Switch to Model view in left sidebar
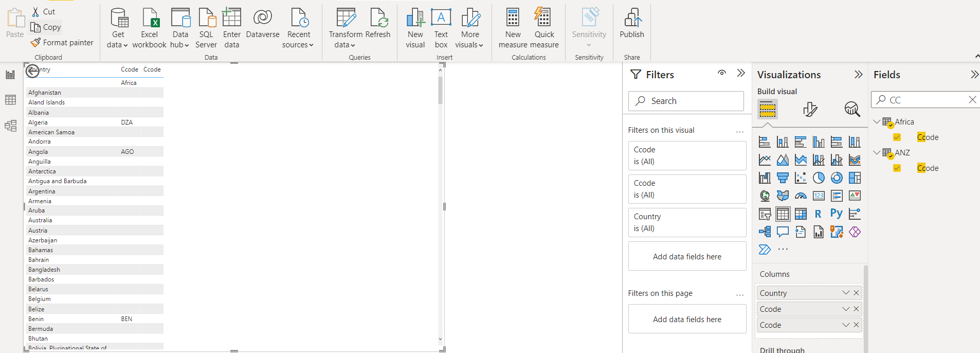Image resolution: width=980 pixels, height=353 pixels. pos(10,126)
